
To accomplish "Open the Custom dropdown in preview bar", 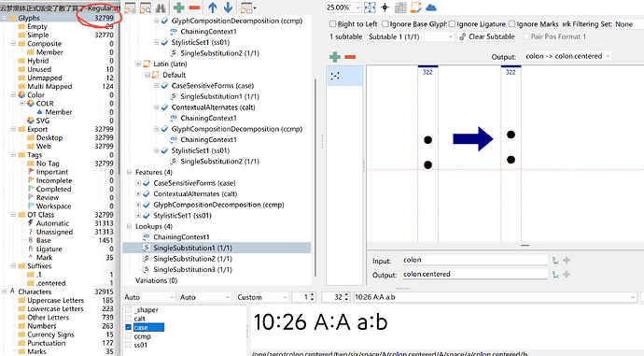I will [262, 297].
